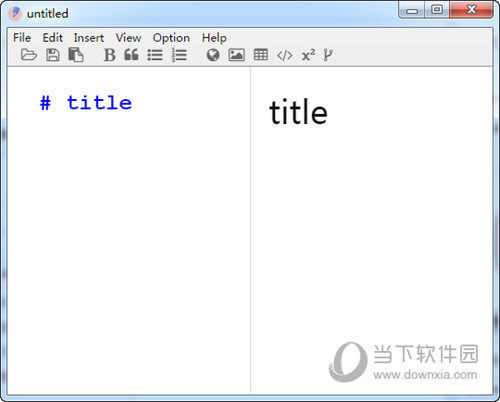
Task: Click the Open file folder icon
Action: pos(29,55)
